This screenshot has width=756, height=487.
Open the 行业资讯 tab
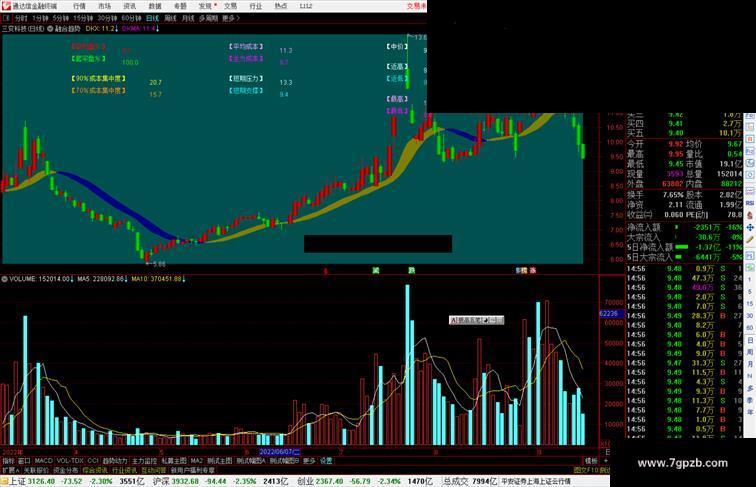(124, 470)
